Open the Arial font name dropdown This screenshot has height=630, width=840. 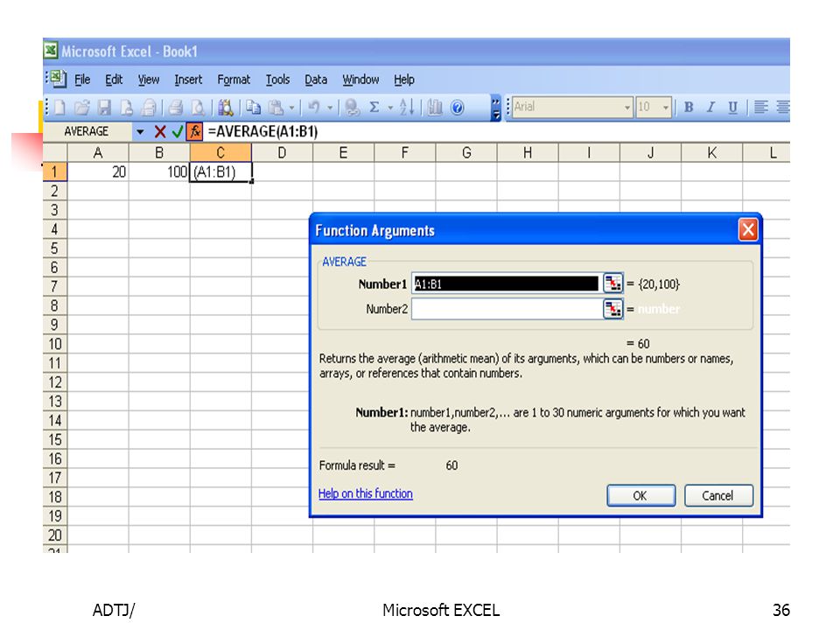[x=627, y=108]
